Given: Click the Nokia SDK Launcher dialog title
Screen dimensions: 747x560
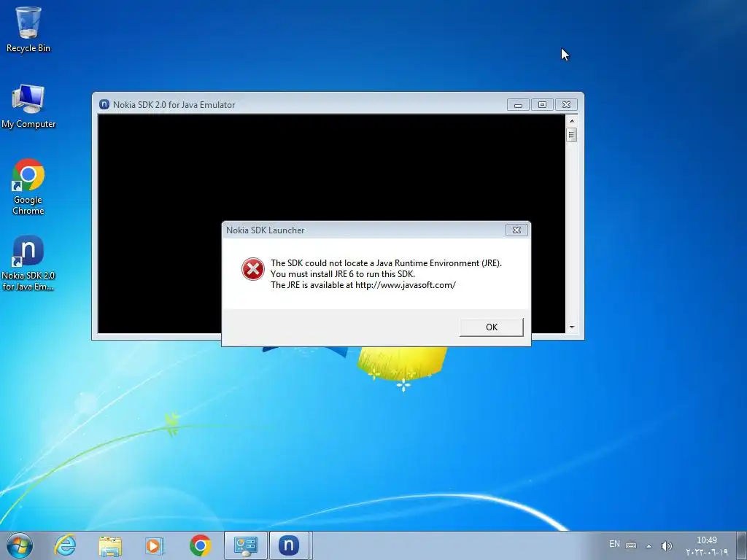Looking at the screenshot, I should point(266,230).
